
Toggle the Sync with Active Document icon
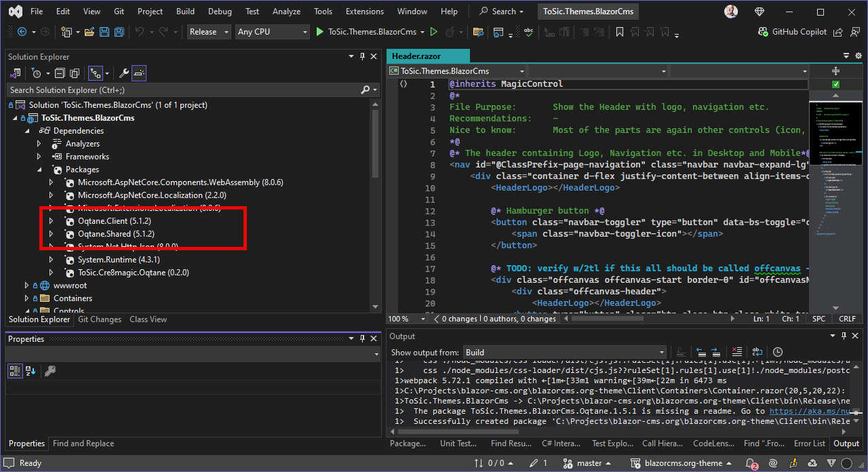click(96, 73)
